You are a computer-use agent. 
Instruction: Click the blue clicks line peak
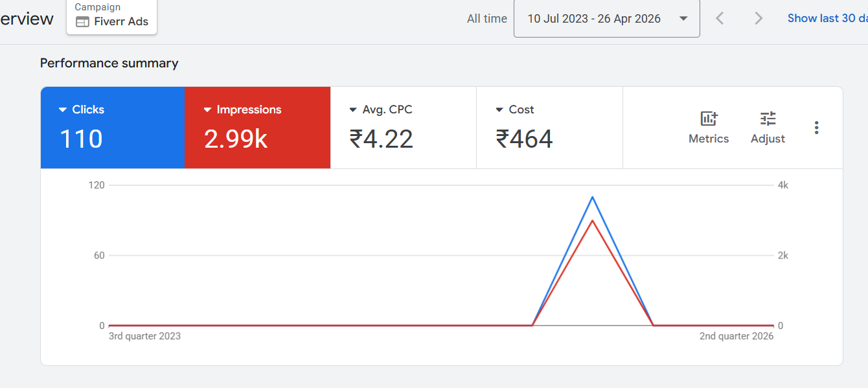coord(592,197)
